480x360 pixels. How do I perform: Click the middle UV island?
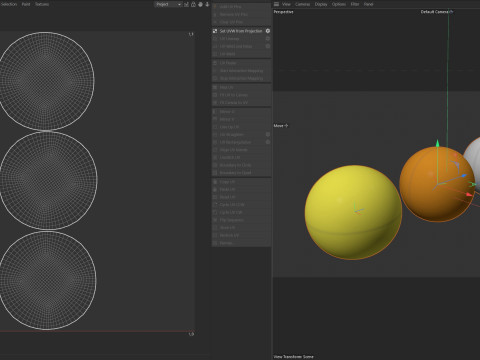point(48,180)
